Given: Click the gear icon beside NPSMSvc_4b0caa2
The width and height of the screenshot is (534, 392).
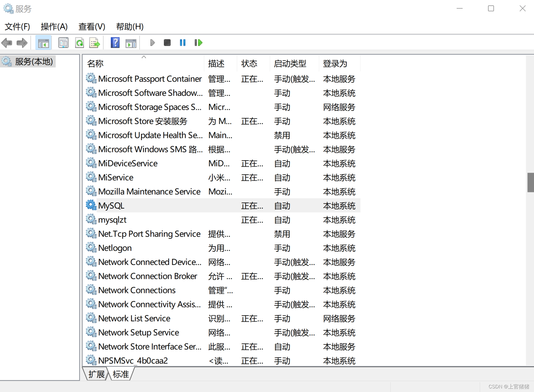Looking at the screenshot, I should [91, 360].
